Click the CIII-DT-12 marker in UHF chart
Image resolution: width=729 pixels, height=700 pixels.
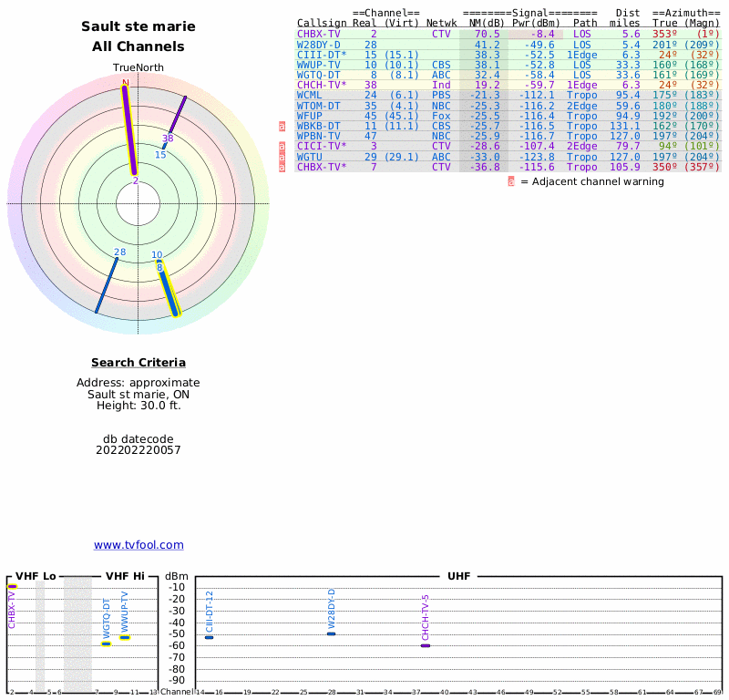click(209, 637)
